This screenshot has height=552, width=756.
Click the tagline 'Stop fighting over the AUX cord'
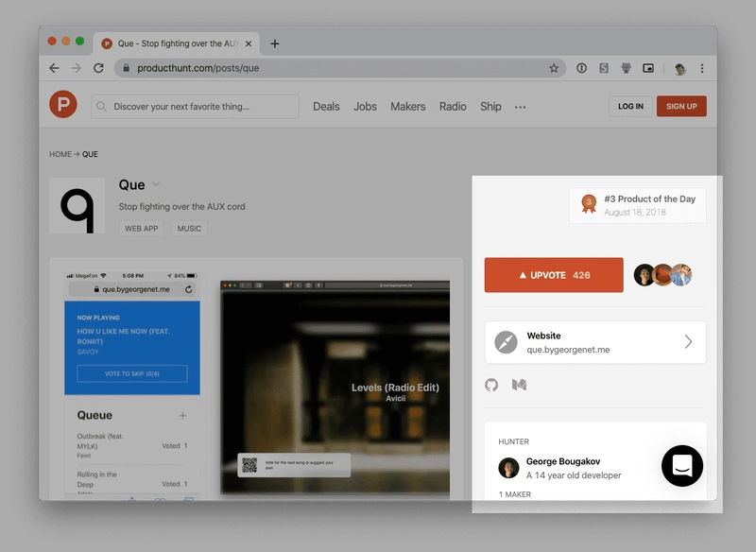(181, 206)
